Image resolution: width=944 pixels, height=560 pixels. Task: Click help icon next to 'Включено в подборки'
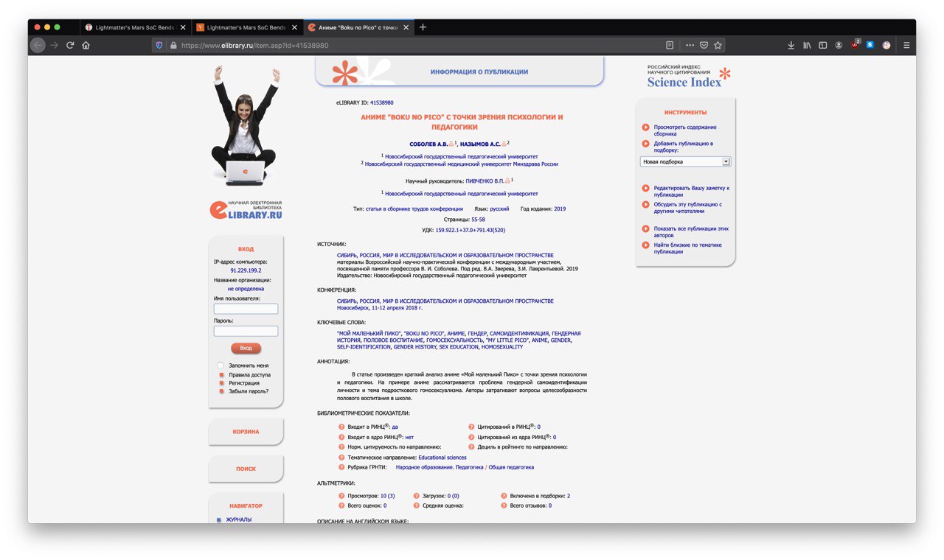point(504,496)
